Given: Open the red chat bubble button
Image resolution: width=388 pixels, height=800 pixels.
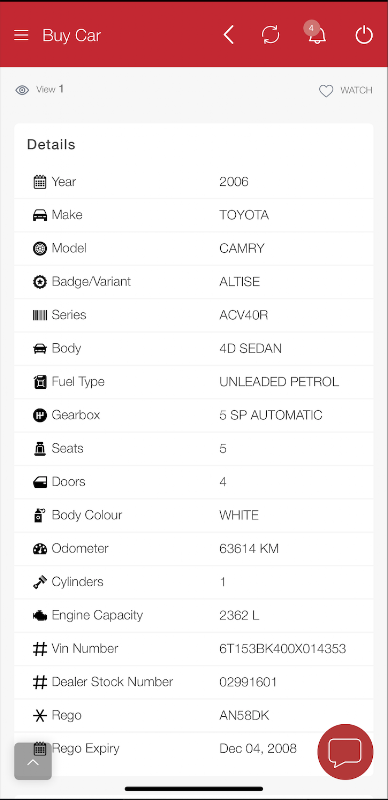Looking at the screenshot, I should pos(345,752).
